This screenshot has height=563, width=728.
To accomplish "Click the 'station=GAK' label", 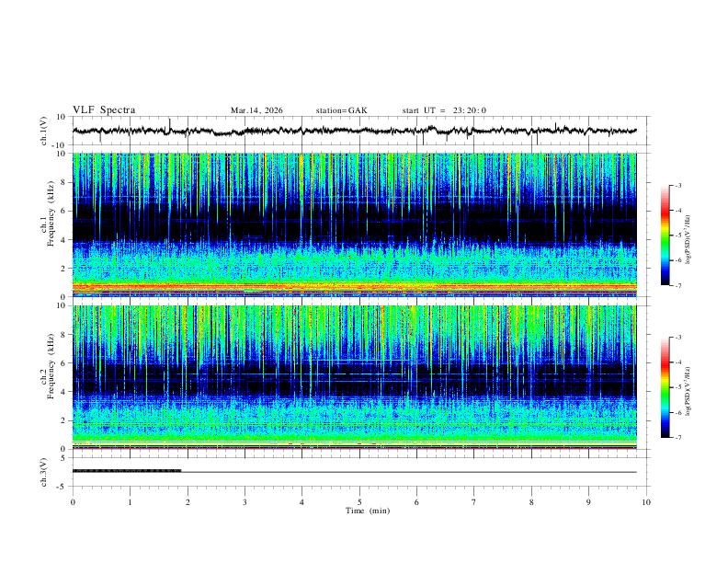I will 341,110.
